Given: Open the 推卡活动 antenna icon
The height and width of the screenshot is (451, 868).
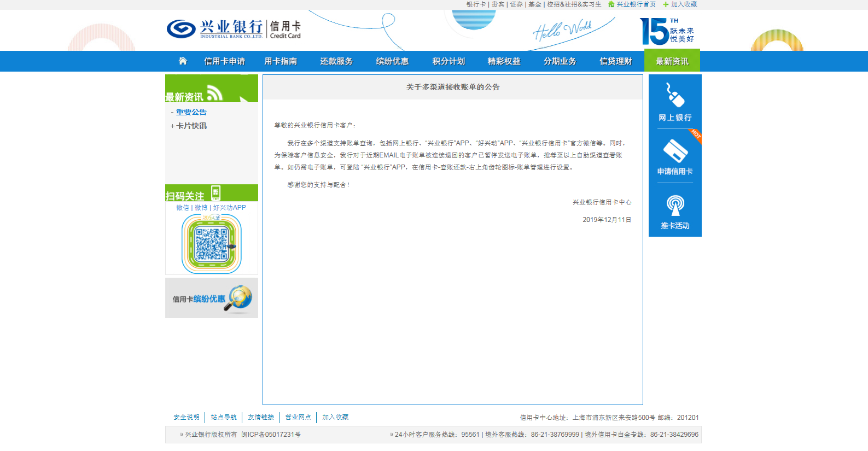Looking at the screenshot, I should (x=675, y=206).
